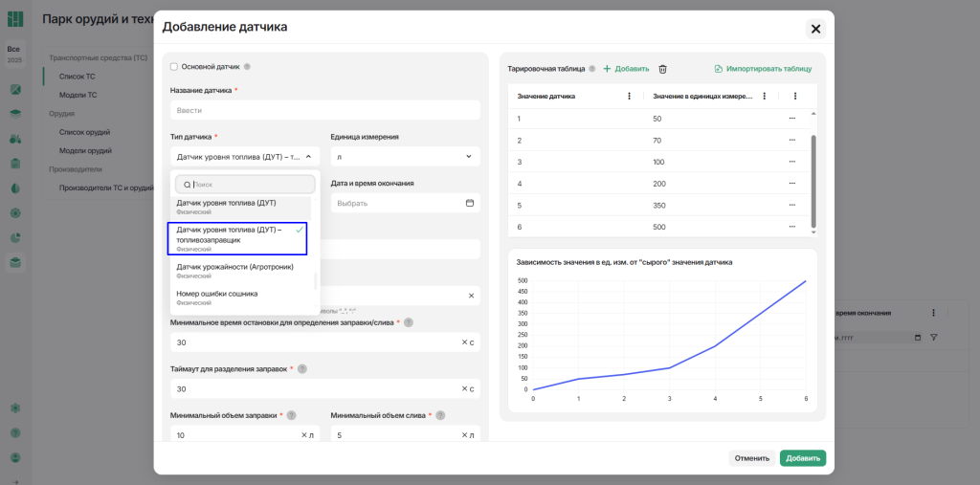Click the Название датчика input field

point(325,110)
